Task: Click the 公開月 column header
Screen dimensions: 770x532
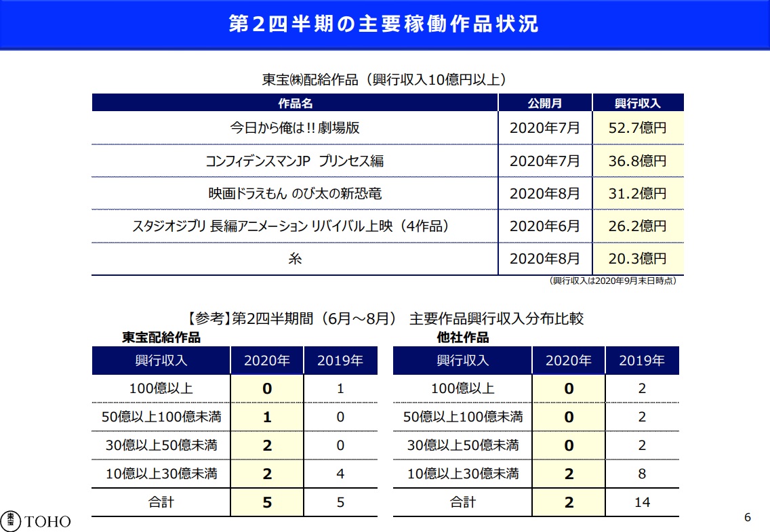Action: click(x=544, y=103)
